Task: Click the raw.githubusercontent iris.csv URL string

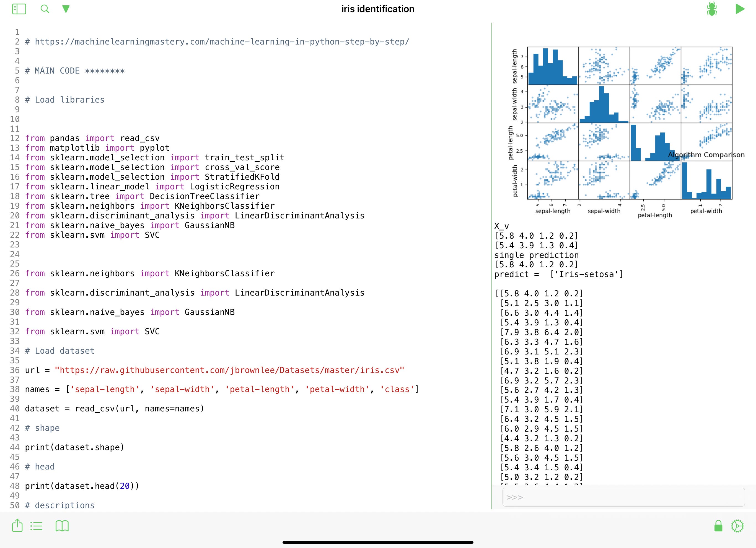Action: point(229,370)
